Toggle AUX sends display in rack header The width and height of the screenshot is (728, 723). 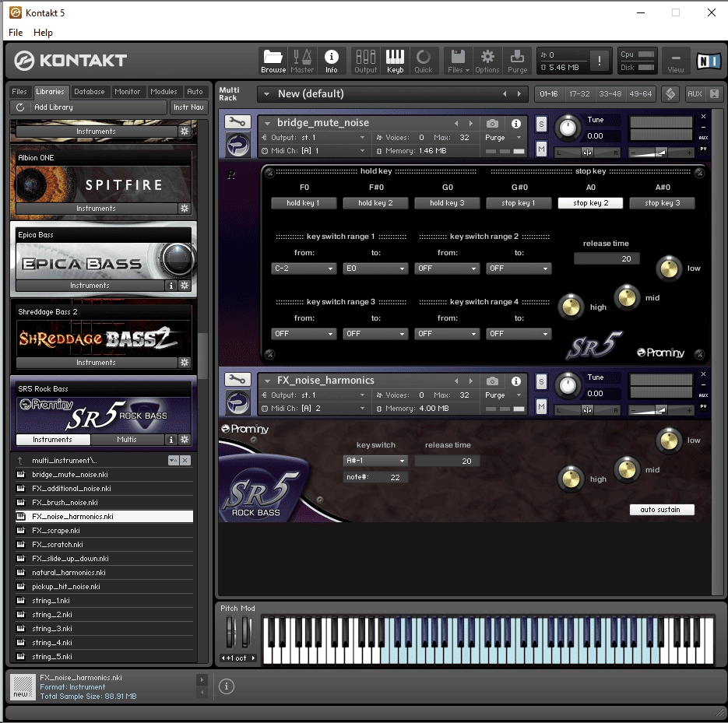(695, 93)
